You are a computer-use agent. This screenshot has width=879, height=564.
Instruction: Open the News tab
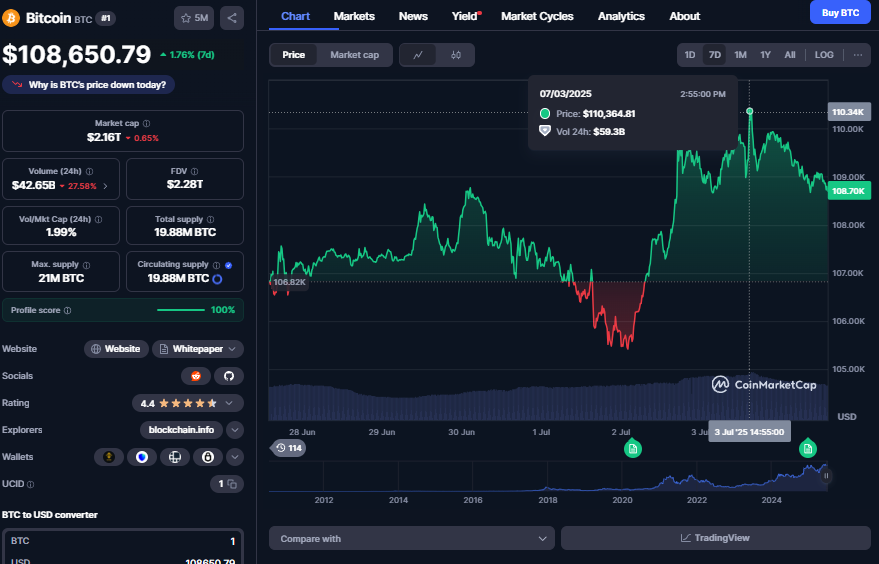(x=413, y=16)
